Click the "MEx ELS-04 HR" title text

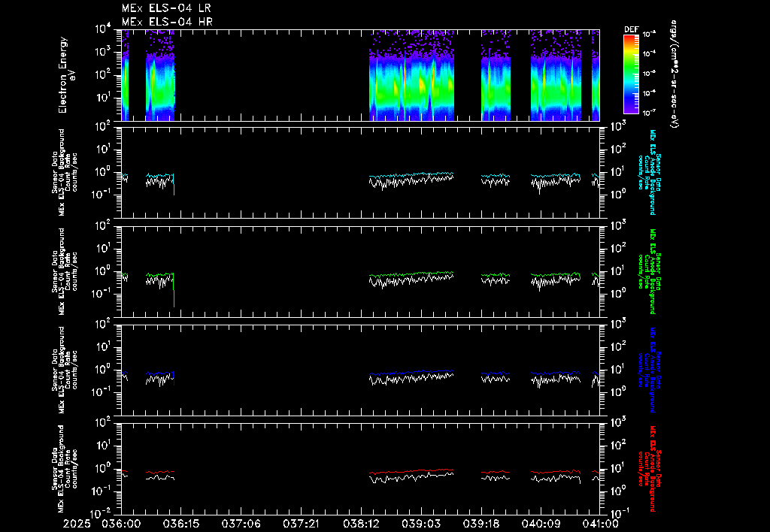[x=167, y=22]
